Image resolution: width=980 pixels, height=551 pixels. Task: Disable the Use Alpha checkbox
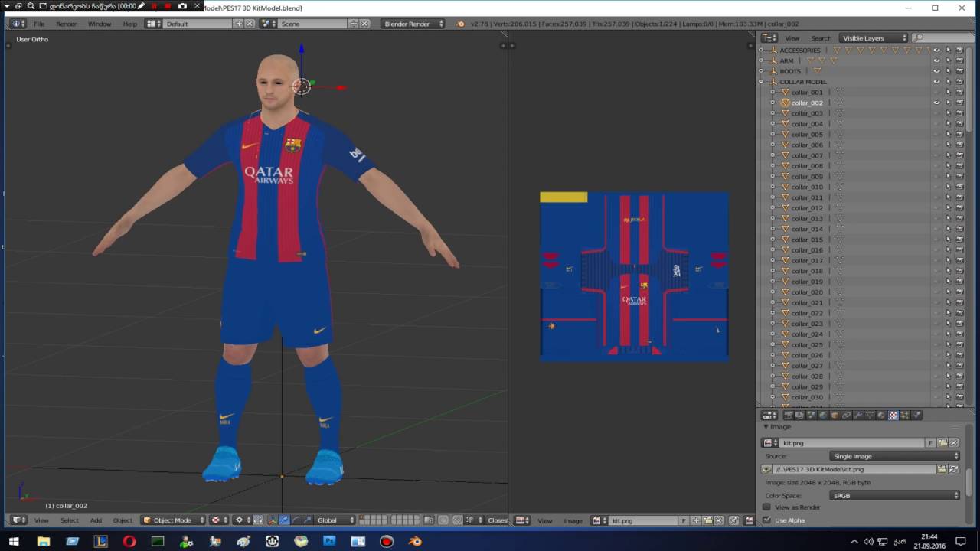pyautogui.click(x=766, y=520)
